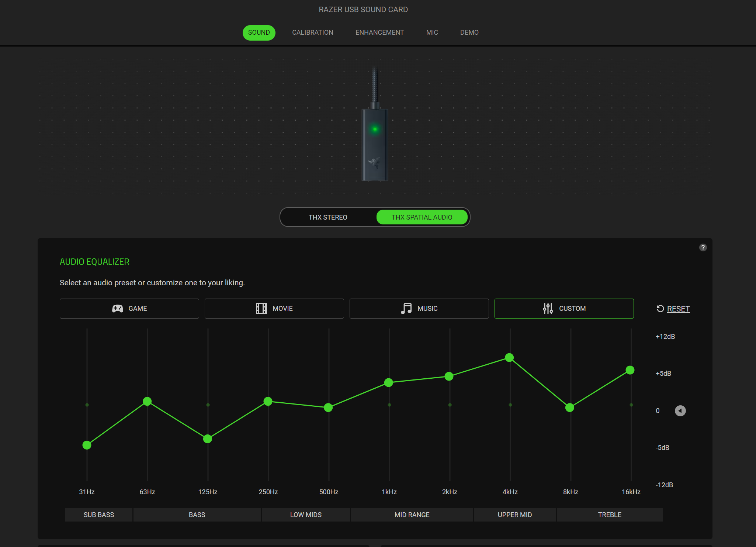756x547 pixels.
Task: Open the DEMO tab
Action: tap(469, 32)
